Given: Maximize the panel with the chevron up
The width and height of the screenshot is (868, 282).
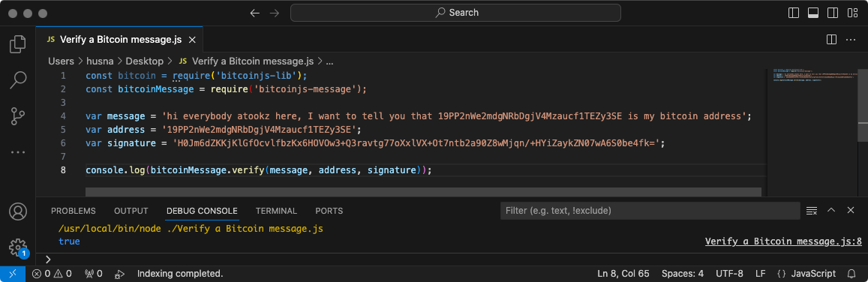Looking at the screenshot, I should click(x=831, y=210).
